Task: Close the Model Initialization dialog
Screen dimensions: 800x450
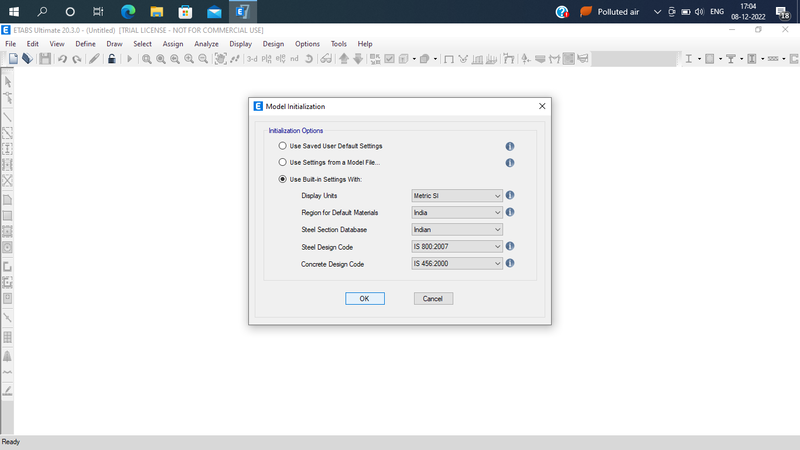Action: click(x=542, y=106)
